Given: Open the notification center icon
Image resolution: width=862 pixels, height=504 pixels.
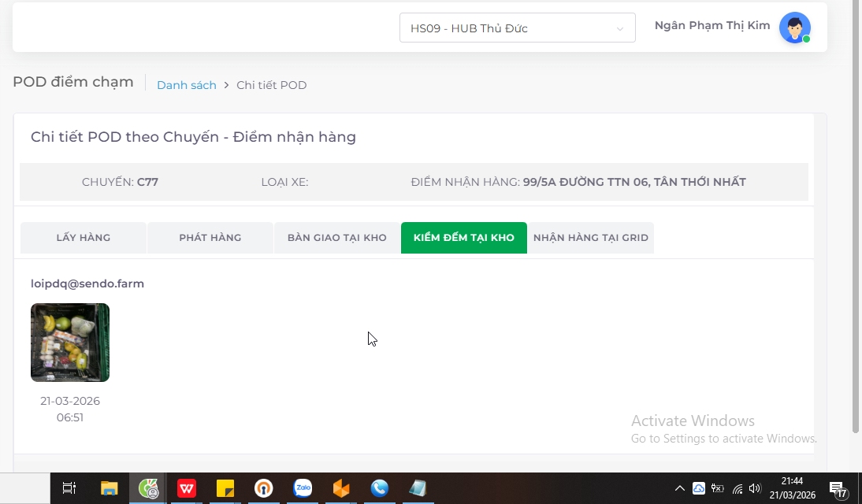Looking at the screenshot, I should click(838, 488).
